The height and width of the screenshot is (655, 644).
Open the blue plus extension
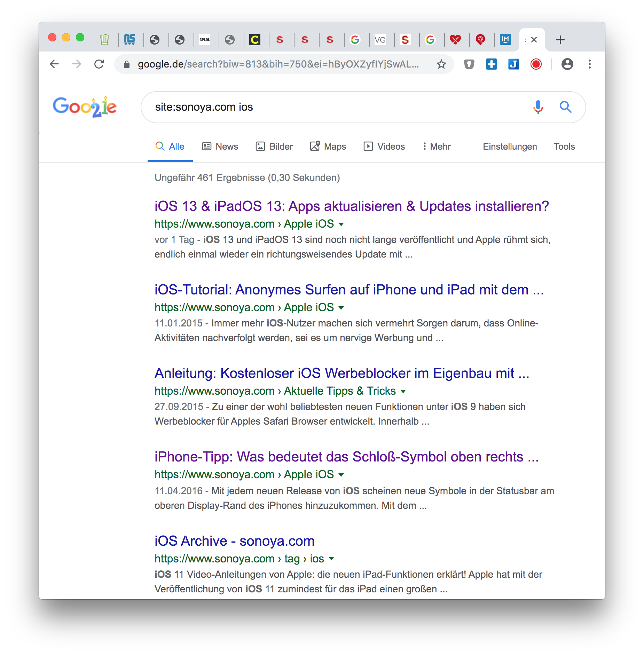(491, 64)
